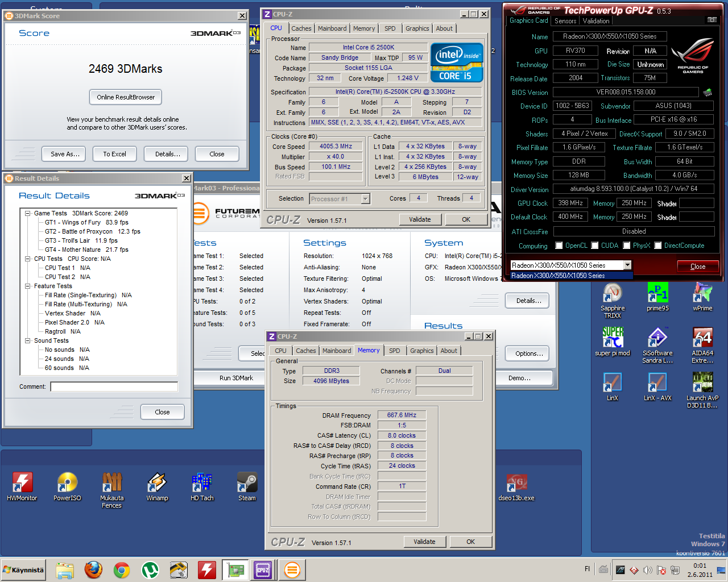Image resolution: width=728 pixels, height=582 pixels.
Task: Click GPU-Z screenshot camera icon
Action: point(712,20)
